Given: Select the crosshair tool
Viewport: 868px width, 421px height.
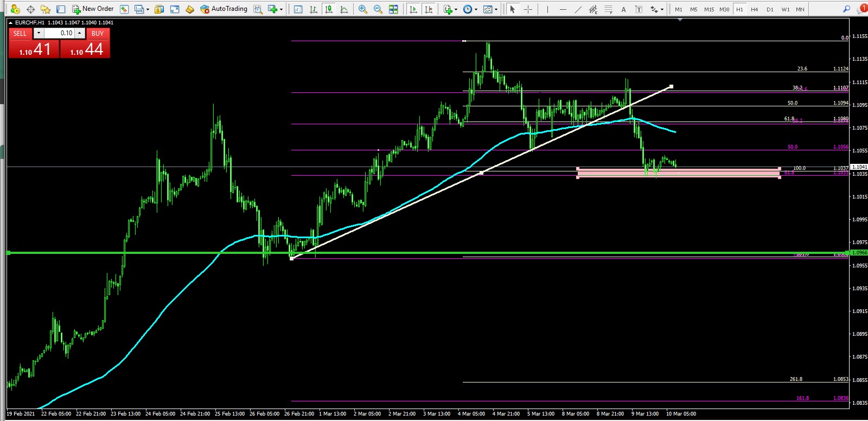Looking at the screenshot, I should click(x=528, y=9).
